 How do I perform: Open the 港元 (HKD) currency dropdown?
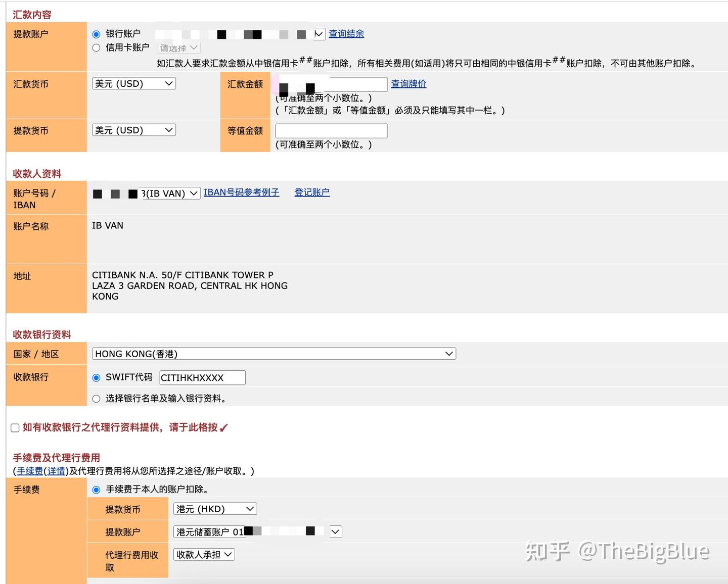[x=215, y=509]
